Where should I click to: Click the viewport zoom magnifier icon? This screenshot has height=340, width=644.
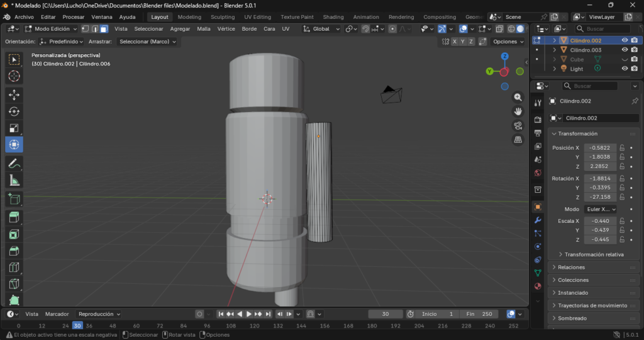pos(518,97)
